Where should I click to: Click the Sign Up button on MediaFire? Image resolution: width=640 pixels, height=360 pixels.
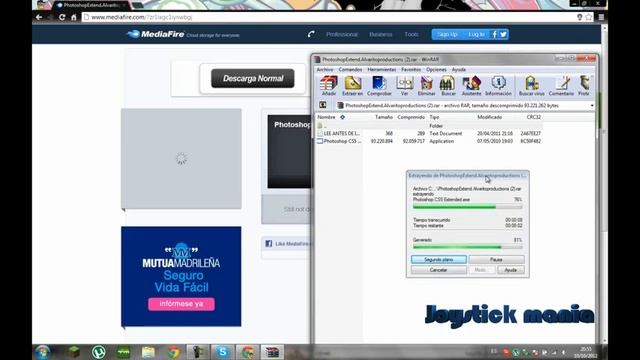point(447,34)
